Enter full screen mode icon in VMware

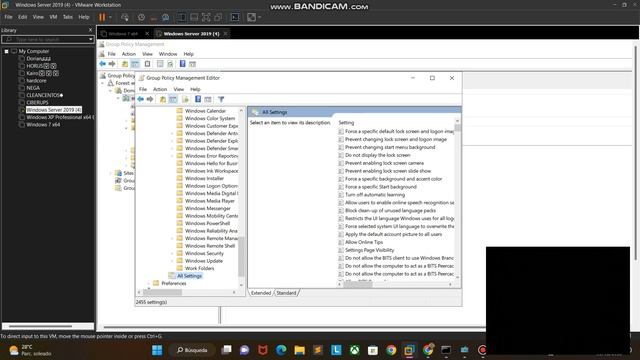coord(206,17)
